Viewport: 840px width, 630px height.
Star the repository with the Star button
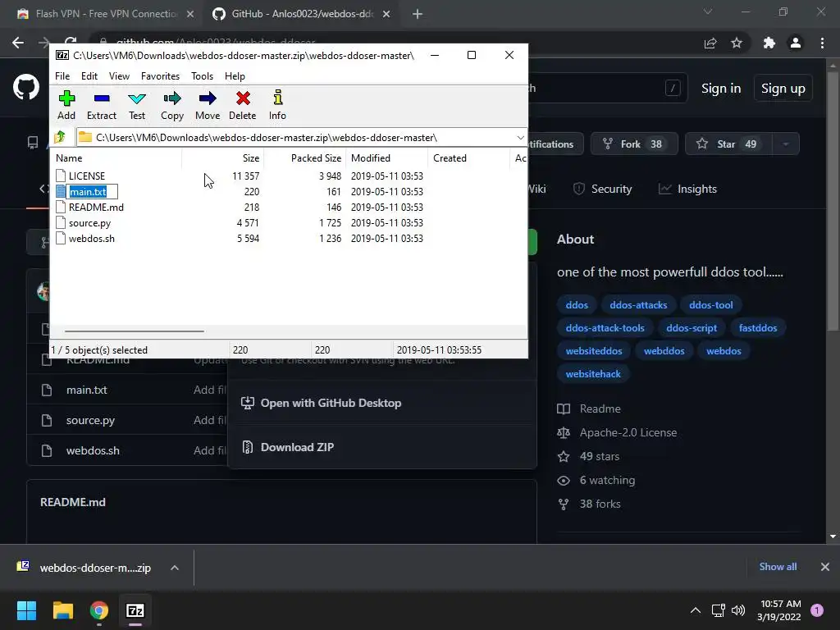[728, 144]
